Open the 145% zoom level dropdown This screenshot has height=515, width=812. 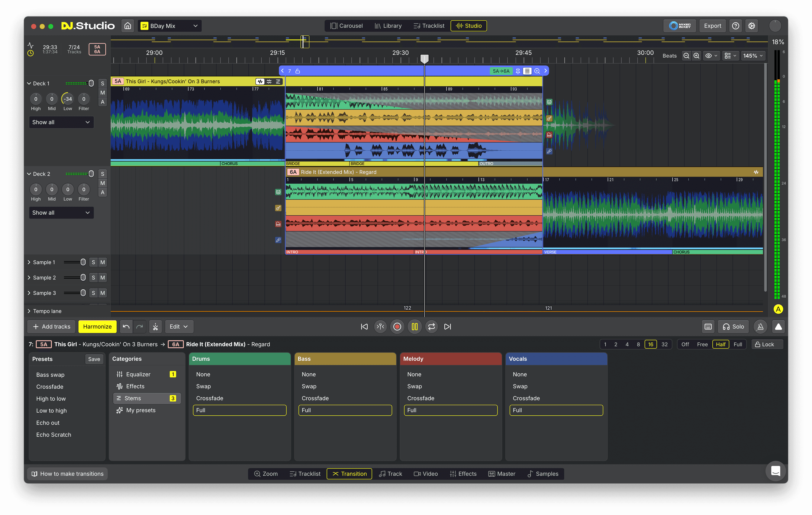(753, 56)
